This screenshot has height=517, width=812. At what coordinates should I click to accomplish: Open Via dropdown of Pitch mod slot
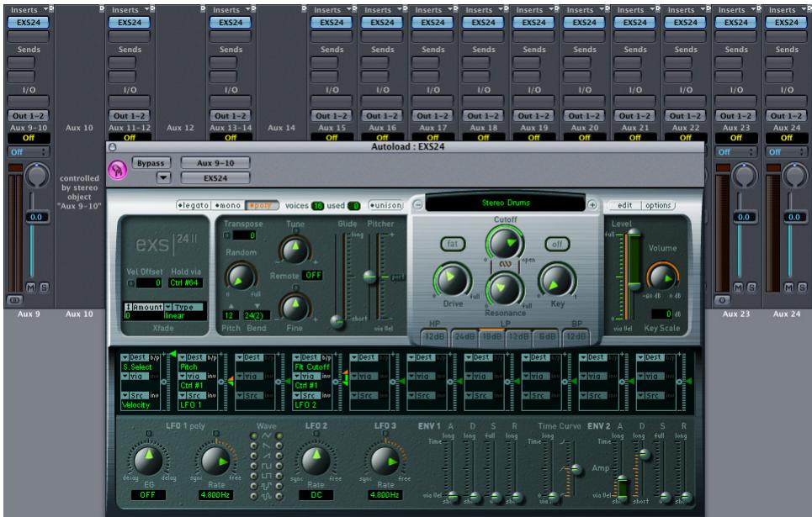point(192,377)
